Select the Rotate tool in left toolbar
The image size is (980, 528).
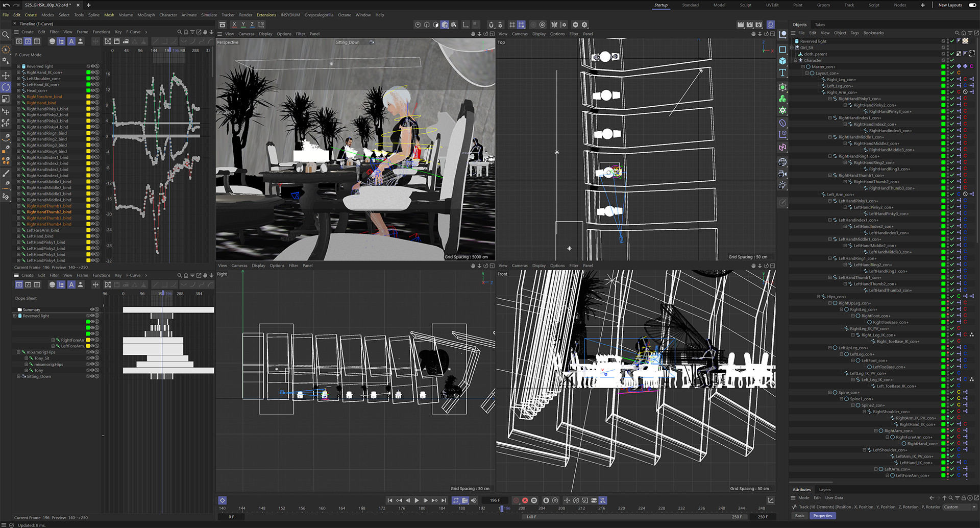[x=6, y=87]
